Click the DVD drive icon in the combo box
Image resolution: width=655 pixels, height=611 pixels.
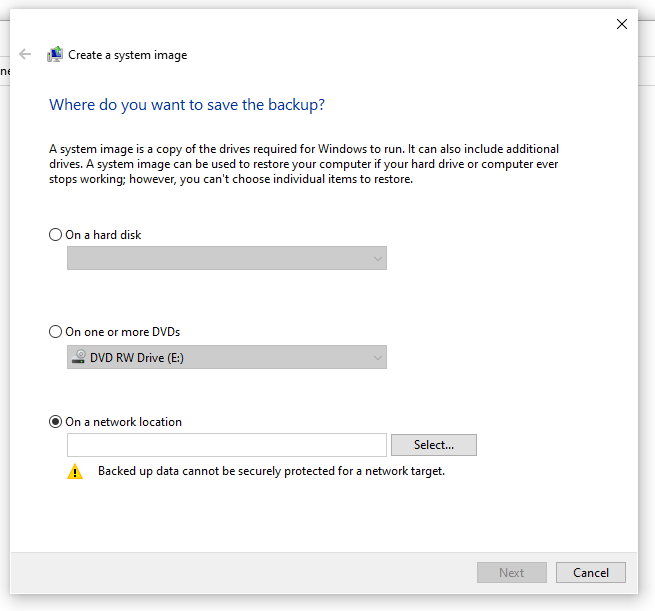(78, 358)
